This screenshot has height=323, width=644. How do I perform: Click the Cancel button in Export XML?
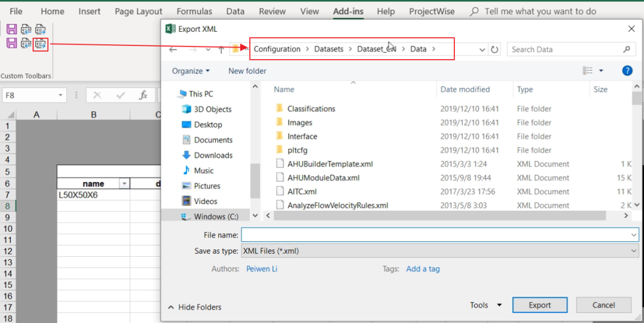point(603,305)
